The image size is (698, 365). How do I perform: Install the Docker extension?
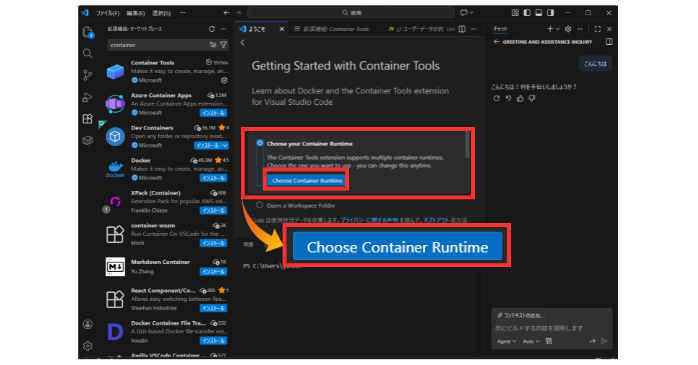pyautogui.click(x=214, y=178)
